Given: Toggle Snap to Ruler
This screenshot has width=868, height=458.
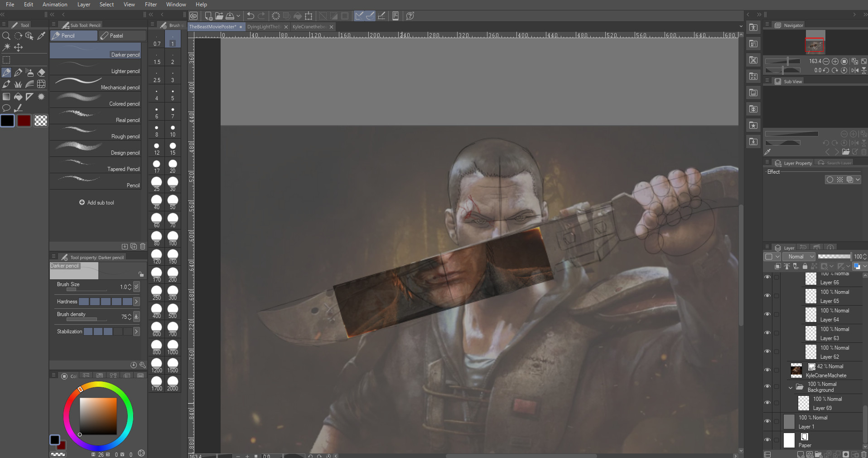Looking at the screenshot, I should [x=359, y=16].
